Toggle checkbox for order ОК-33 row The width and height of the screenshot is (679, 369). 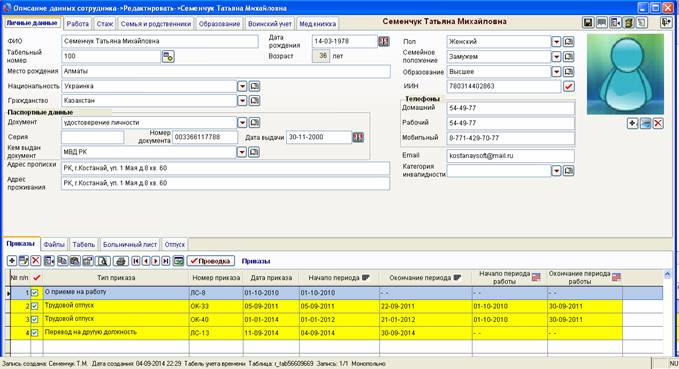click(35, 306)
